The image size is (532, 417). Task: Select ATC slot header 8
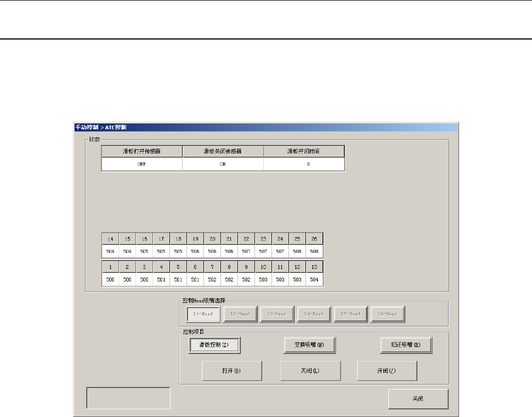(229, 267)
